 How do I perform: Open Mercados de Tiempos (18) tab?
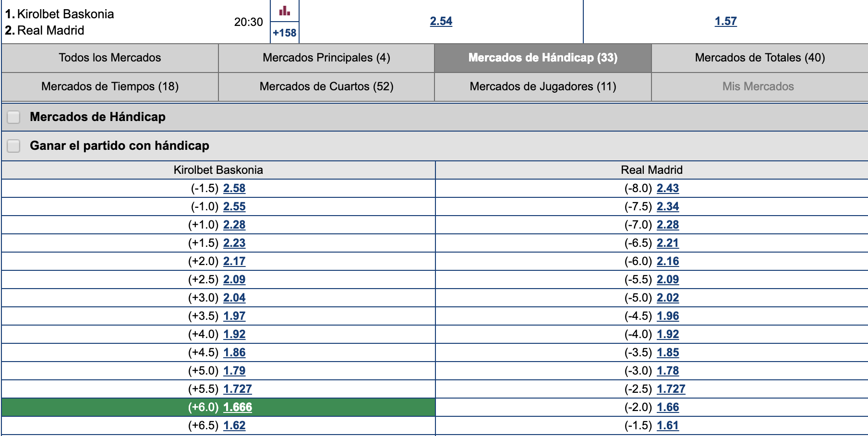110,86
